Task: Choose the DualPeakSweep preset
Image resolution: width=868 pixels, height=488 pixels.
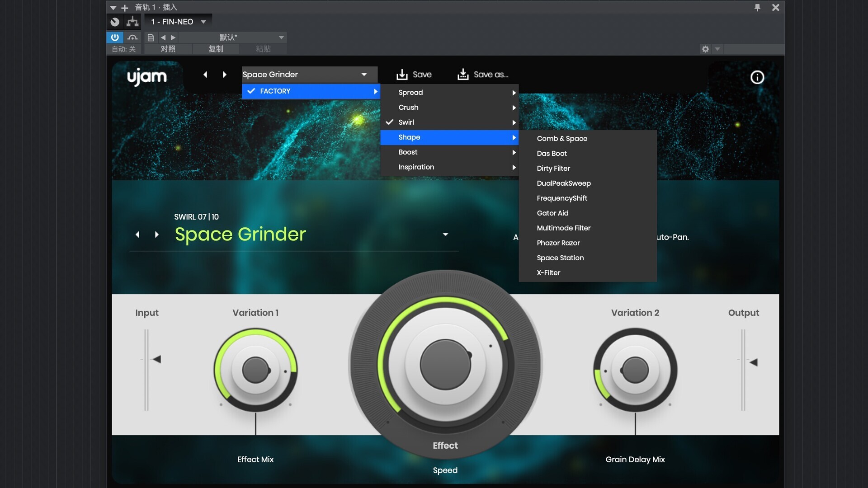Action: pyautogui.click(x=588, y=183)
